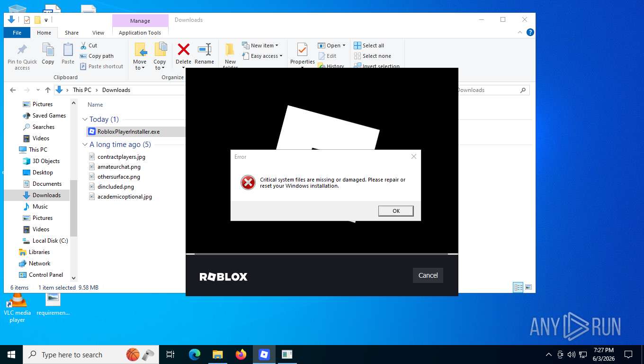Image resolution: width=644 pixels, height=364 pixels.
Task: Go back using the Back arrow
Action: tap(13, 90)
